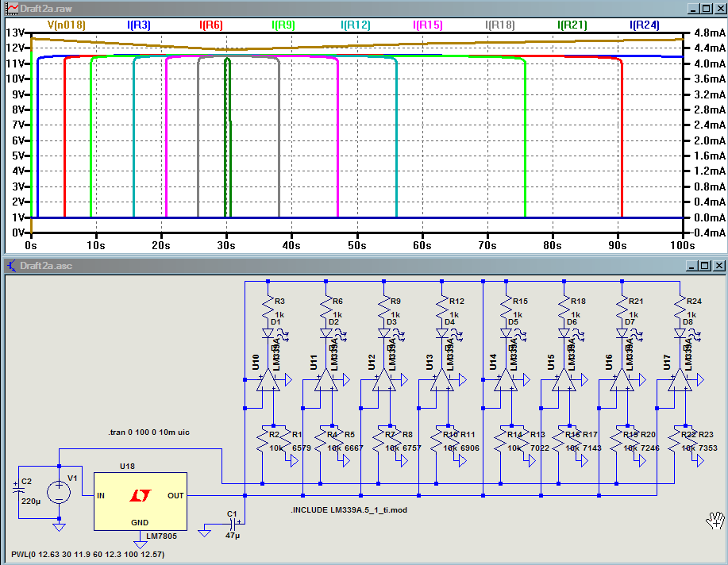Viewport: 728px width, 565px height.
Task: Select the I(R3) trace label
Action: point(139,25)
